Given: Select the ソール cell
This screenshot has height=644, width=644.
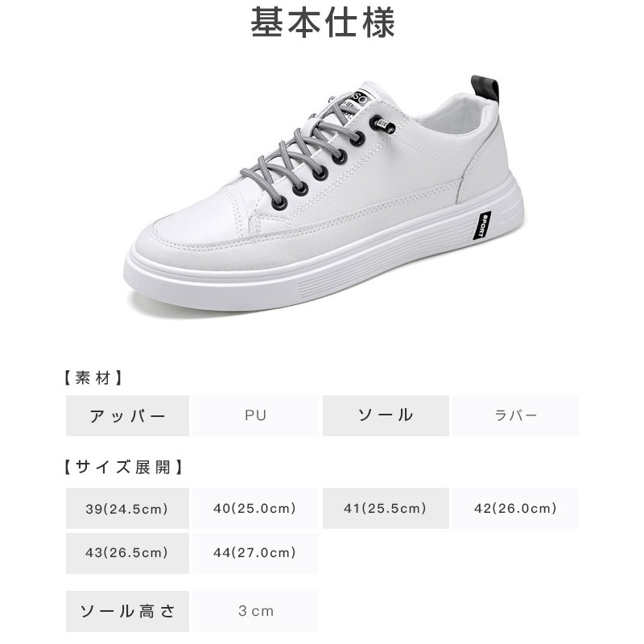Looking at the screenshot, I should (386, 415).
